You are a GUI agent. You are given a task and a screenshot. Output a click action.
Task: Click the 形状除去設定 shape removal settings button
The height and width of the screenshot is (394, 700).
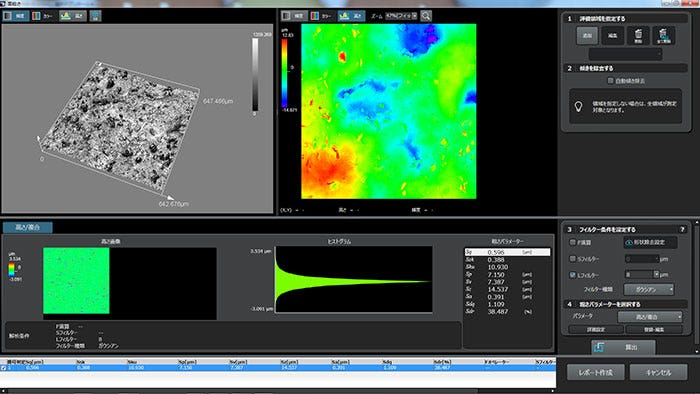coord(650,242)
